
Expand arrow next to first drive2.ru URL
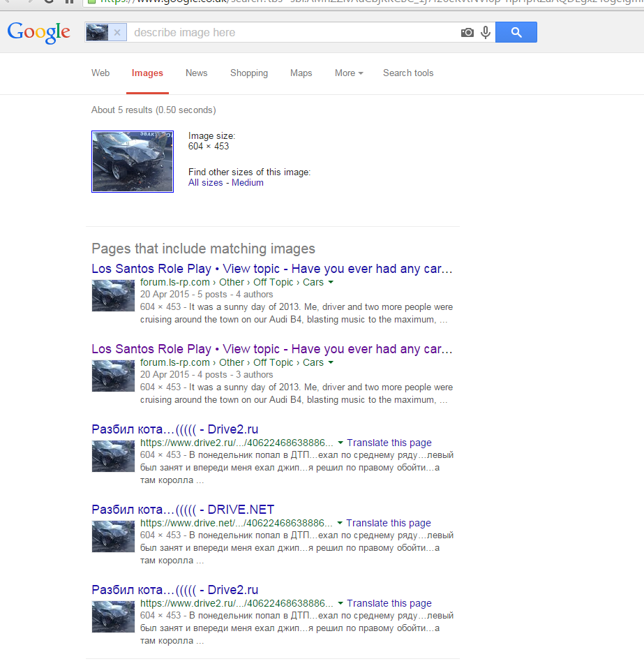[340, 443]
